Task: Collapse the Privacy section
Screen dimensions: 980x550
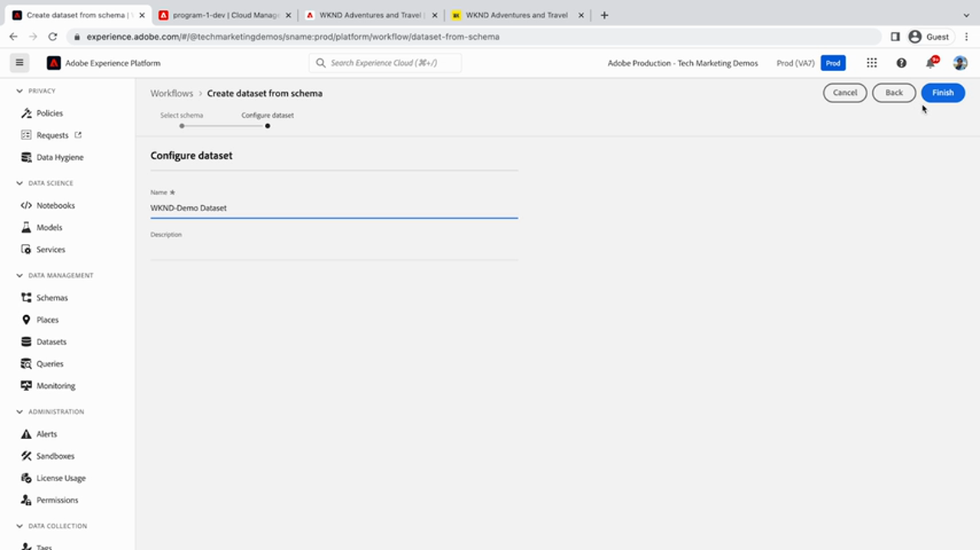Action: [x=20, y=91]
